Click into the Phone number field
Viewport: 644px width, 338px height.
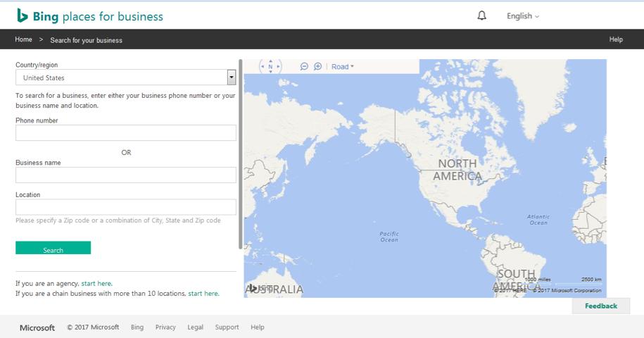tap(126, 132)
